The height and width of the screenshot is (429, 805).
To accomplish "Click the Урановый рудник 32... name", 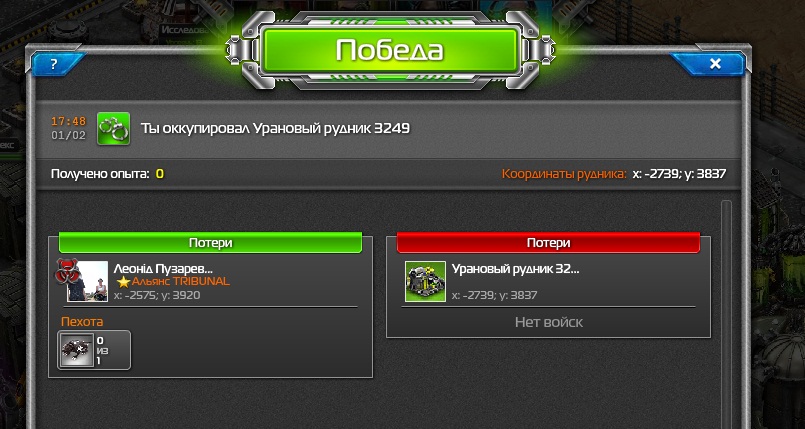I will [x=515, y=268].
